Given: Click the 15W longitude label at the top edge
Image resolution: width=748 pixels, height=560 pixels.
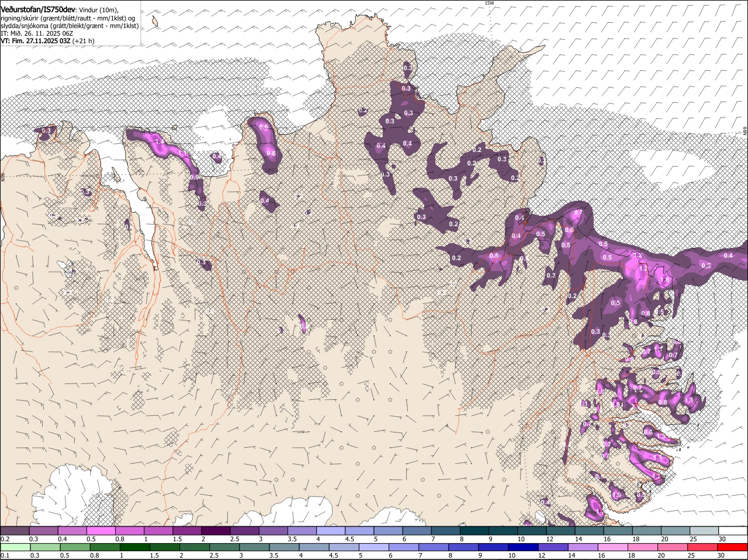Looking at the screenshot, I should tap(489, 3).
